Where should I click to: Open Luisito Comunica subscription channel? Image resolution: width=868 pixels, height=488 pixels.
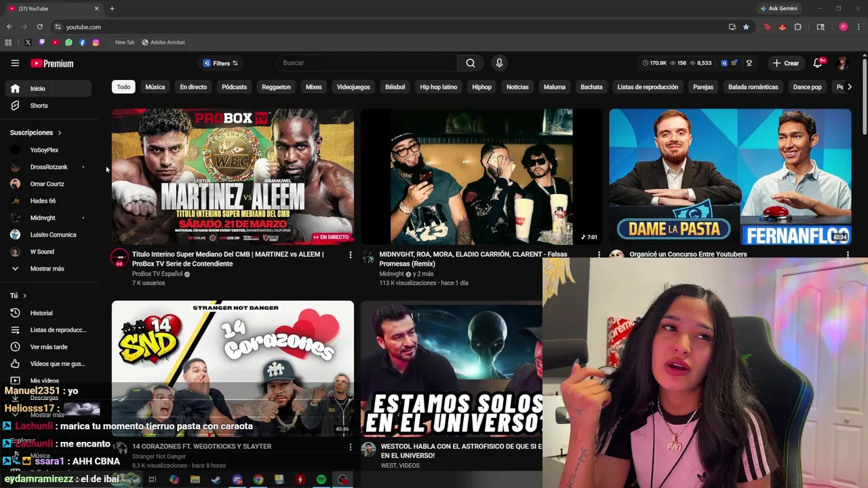point(48,235)
